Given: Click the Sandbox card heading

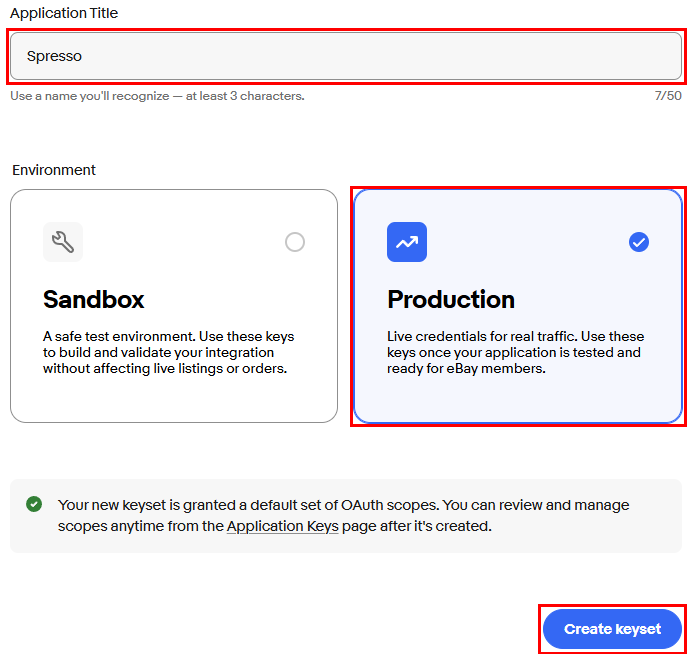Looking at the screenshot, I should 94,300.
